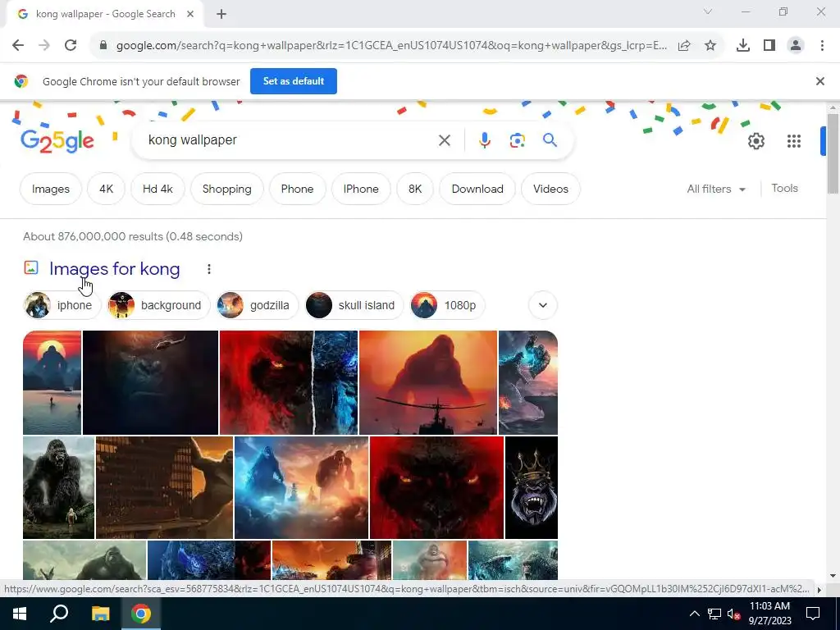Open the search Tools option

(x=784, y=189)
